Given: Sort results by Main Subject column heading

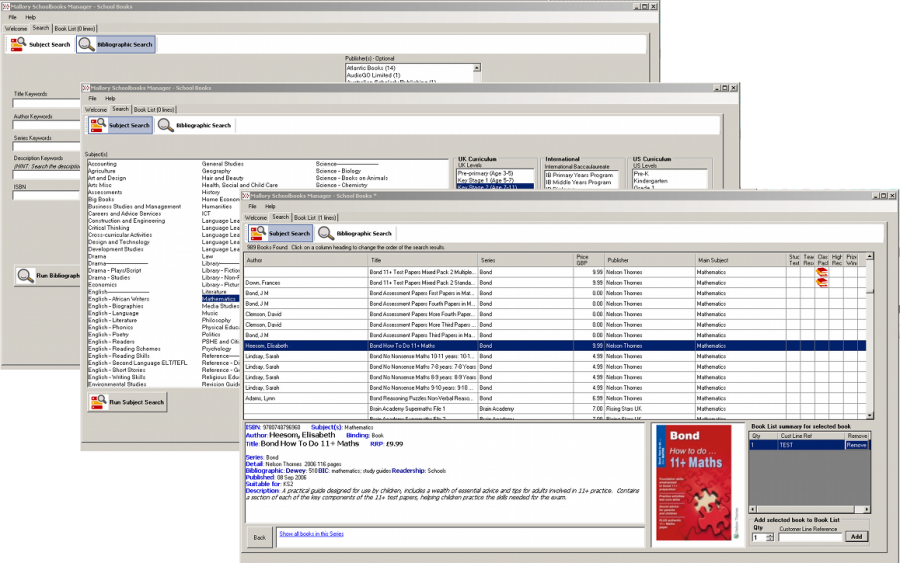Looking at the screenshot, I should tap(741, 260).
